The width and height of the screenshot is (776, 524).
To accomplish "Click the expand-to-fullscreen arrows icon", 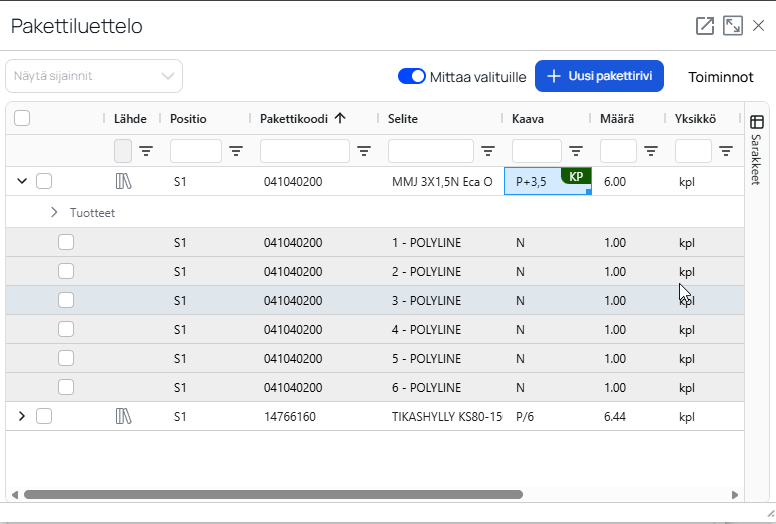I will tap(733, 26).
